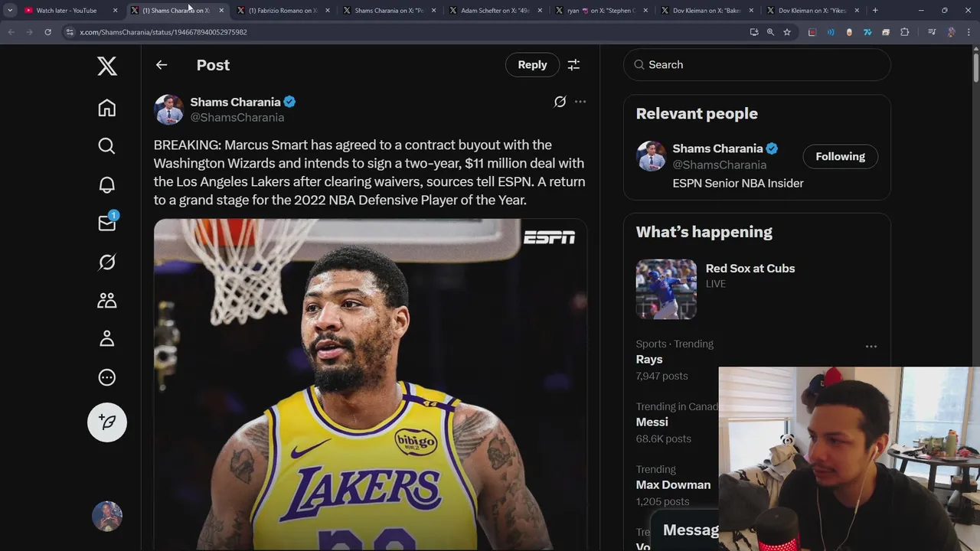This screenshot has width=980, height=551.
Task: Open Messages envelope in sidebar
Action: tap(107, 223)
